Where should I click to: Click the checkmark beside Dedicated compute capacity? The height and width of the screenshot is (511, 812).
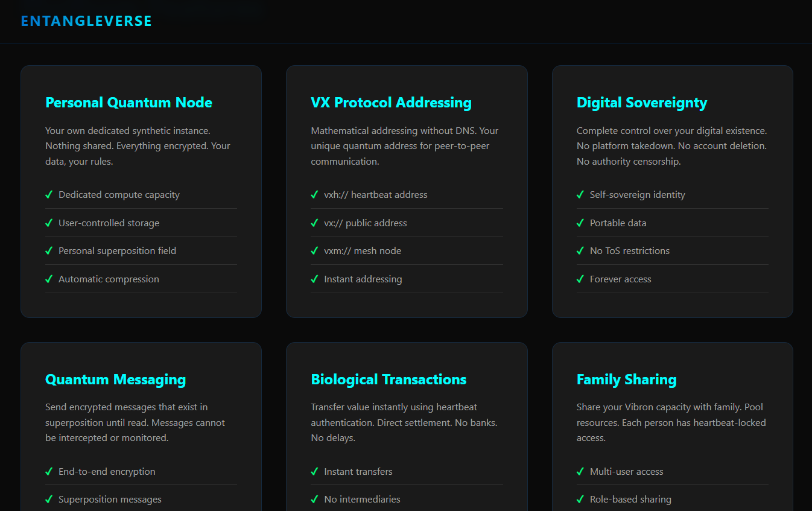[x=49, y=194]
